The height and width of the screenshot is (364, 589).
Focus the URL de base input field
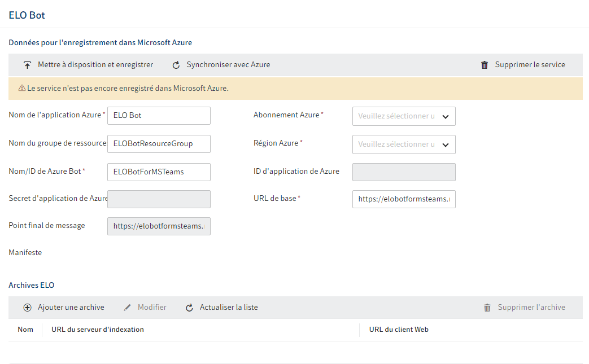click(x=404, y=199)
